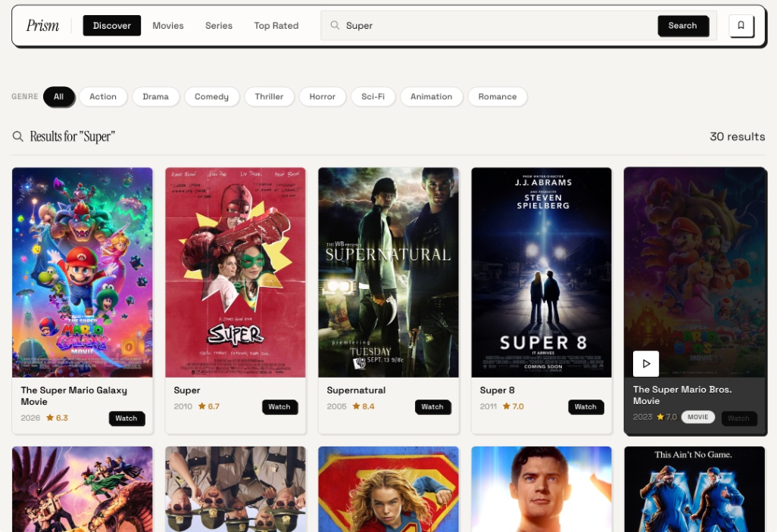Filter by Drama genre
Viewport: 777px width, 532px height.
tap(155, 97)
